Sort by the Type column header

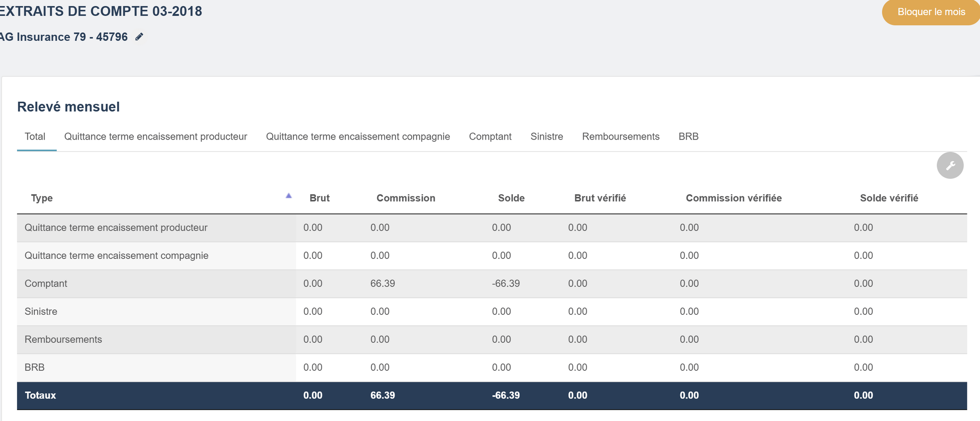click(42, 198)
